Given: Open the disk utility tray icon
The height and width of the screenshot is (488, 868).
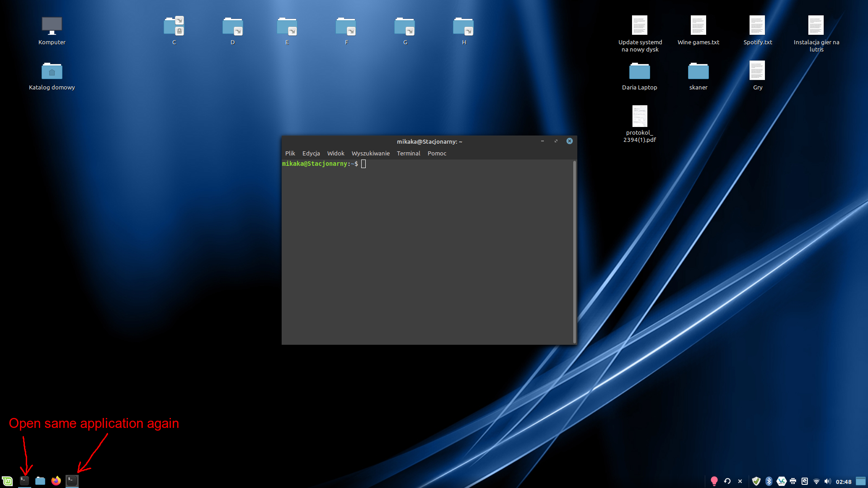Looking at the screenshot, I should (x=804, y=481).
